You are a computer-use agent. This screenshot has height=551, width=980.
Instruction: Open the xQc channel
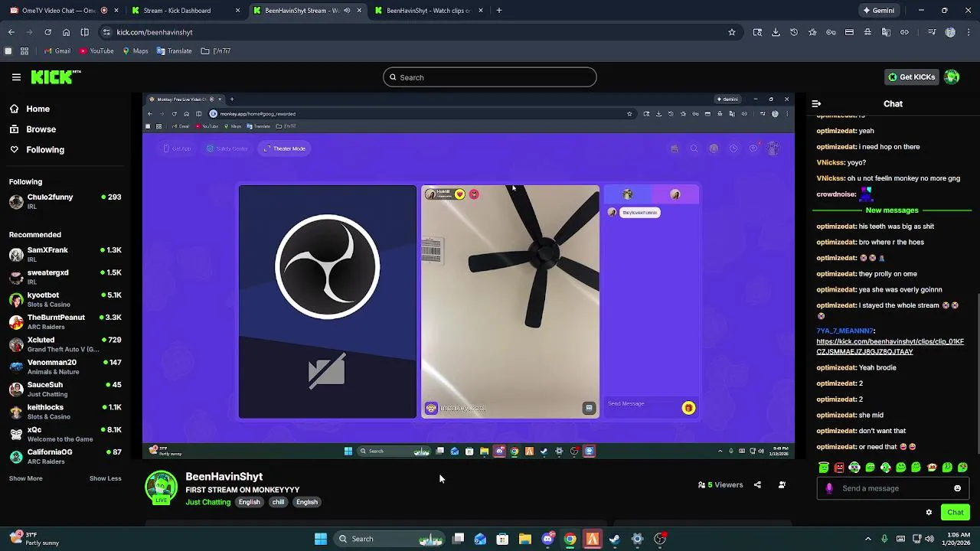tap(65, 434)
